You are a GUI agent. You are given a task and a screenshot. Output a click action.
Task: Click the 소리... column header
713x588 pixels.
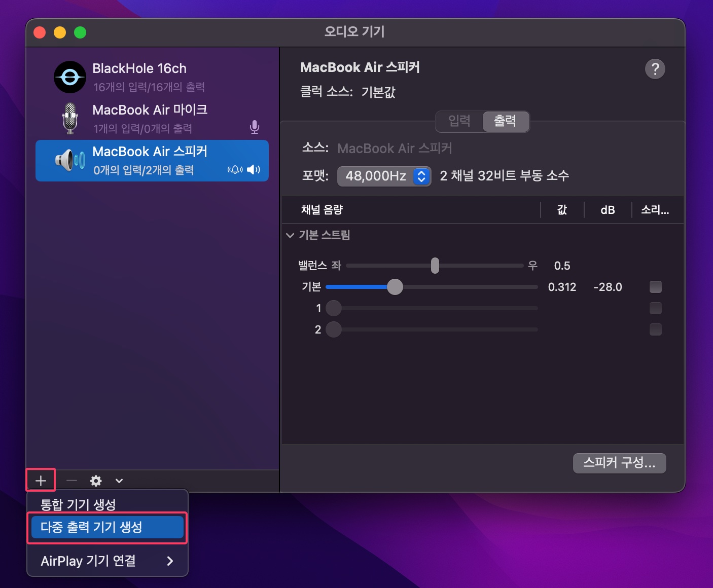tap(655, 210)
